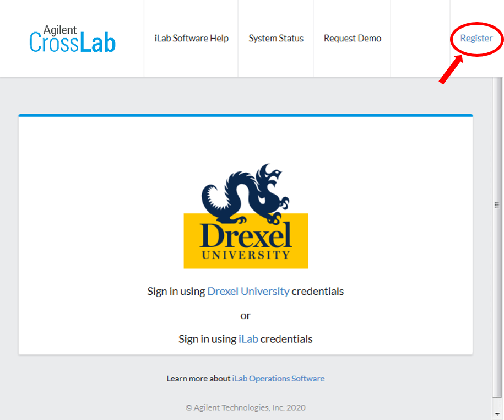This screenshot has height=420, width=504.
Task: Click the "or" separator between sign-in options
Action: 246,315
